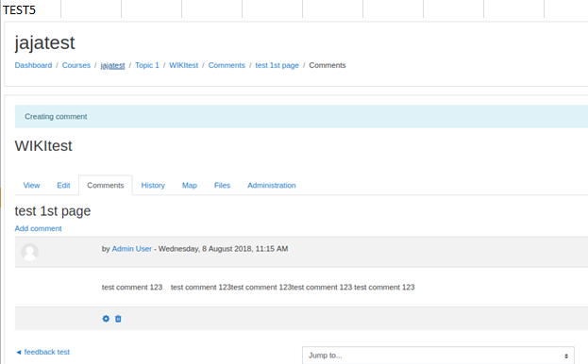Delete comment using the trash icon
Screen dimensions: 588x364
(x=118, y=319)
